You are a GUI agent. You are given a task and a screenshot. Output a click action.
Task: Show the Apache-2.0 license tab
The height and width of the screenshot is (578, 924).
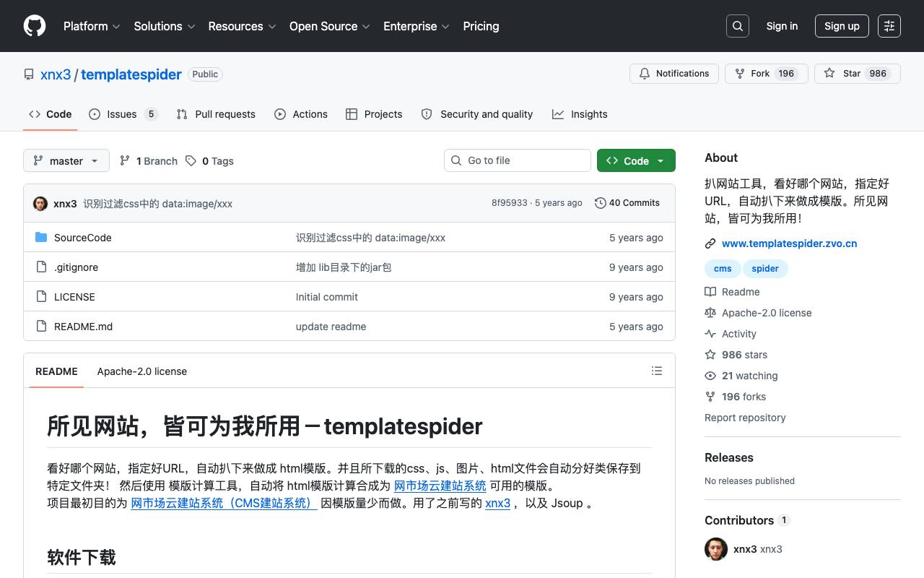[x=142, y=371]
